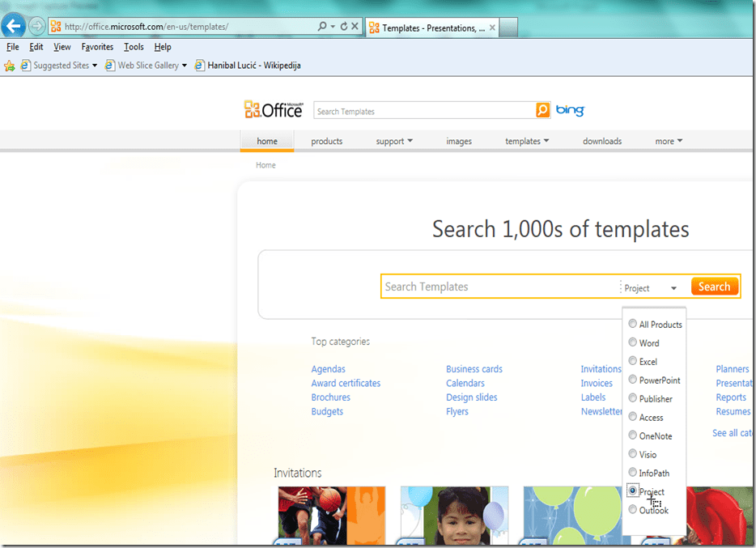Open the Award certificates category link

346,383
